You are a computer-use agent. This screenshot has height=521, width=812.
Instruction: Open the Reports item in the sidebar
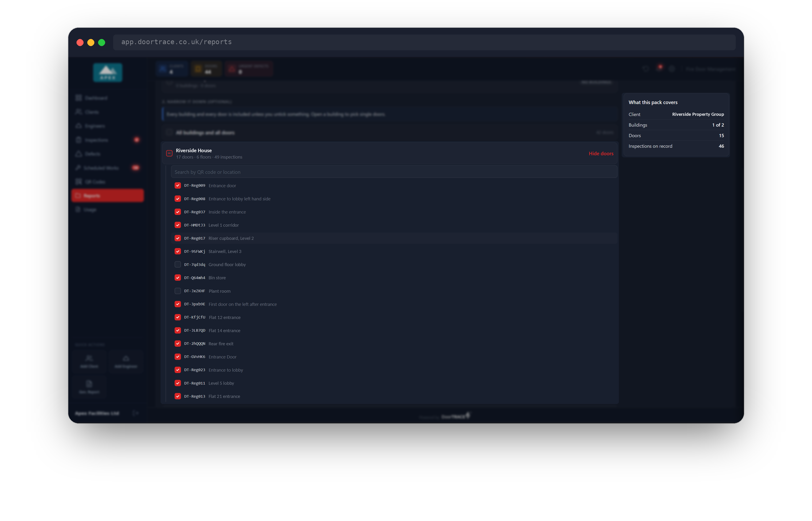tap(108, 196)
